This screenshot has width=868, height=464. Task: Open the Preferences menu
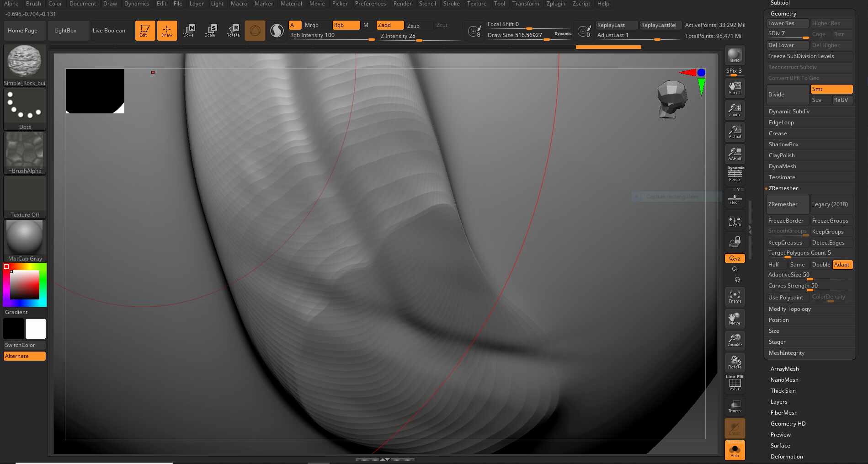(x=370, y=4)
